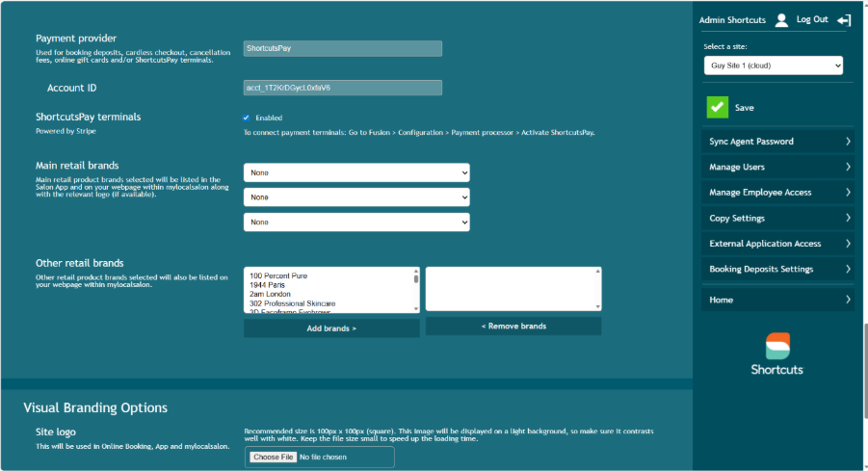
Task: Click the Choose File button for site logo
Action: [x=273, y=458]
